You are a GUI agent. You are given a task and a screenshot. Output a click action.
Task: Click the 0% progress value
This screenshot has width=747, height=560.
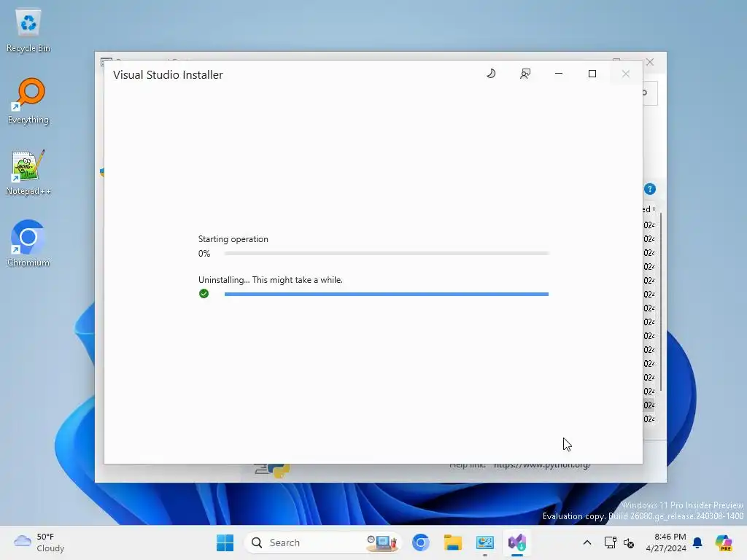coord(204,253)
